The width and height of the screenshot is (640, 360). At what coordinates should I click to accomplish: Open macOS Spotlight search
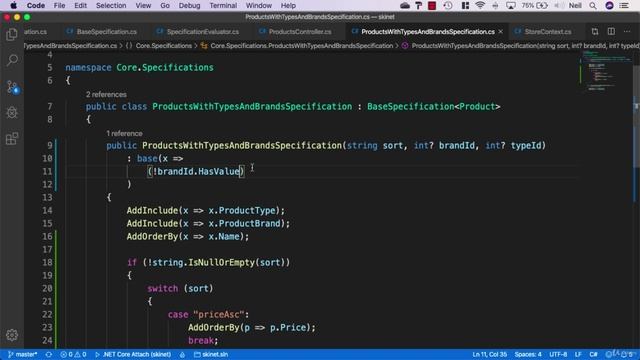coord(593,6)
